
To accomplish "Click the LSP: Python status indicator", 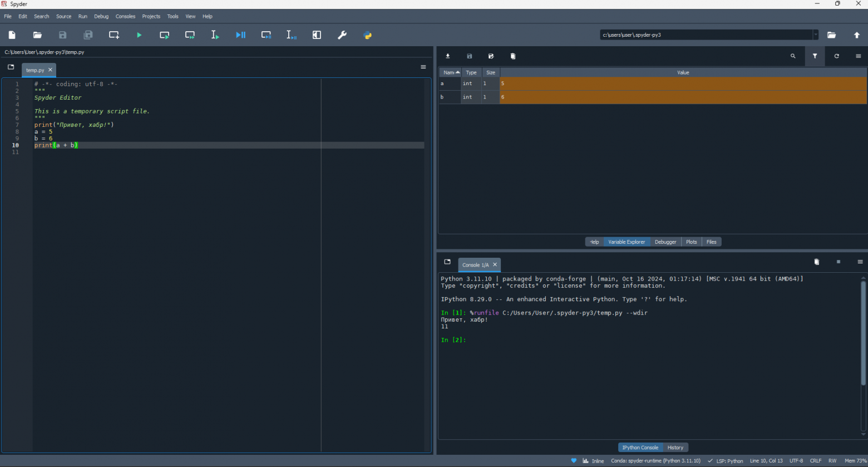I will point(726,461).
